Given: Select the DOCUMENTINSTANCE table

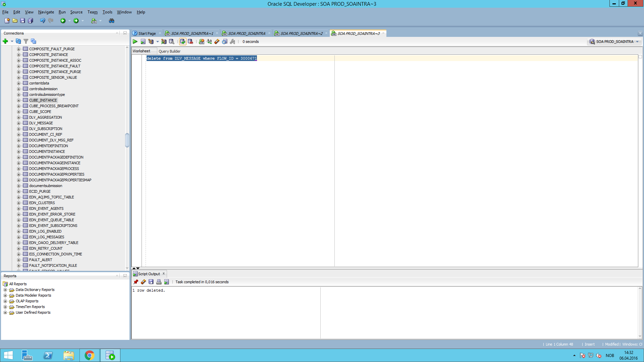Looking at the screenshot, I should click(47, 152).
